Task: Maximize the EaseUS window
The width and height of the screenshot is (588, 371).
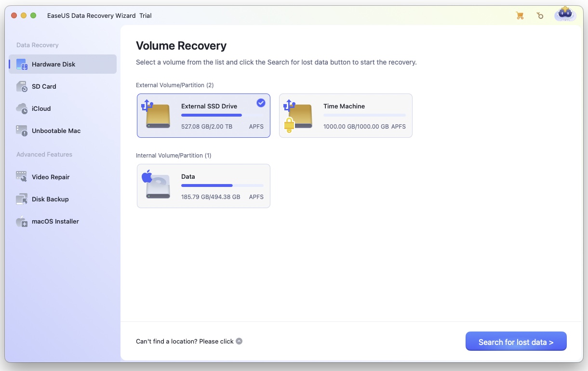Action: coord(33,15)
